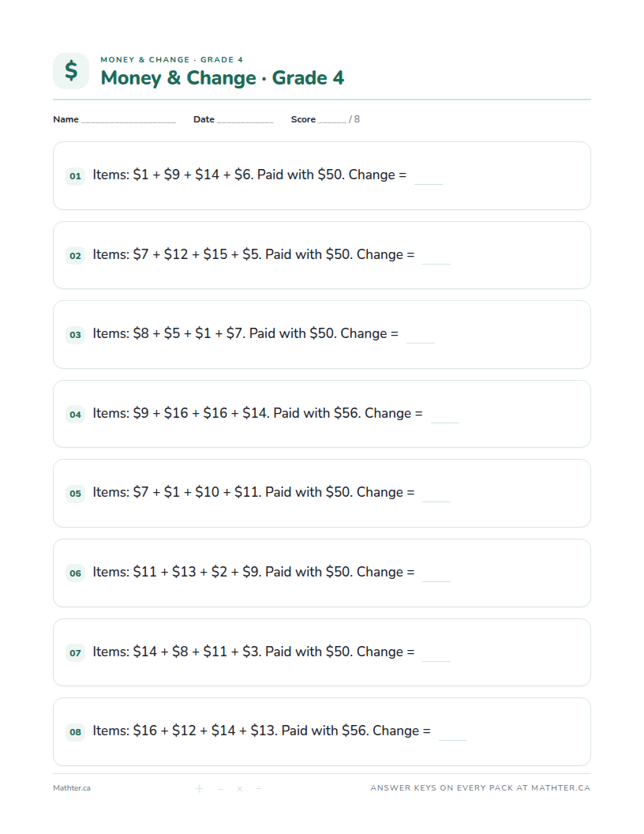644x834 pixels.
Task: Click the 'Answer keys on every pack' footer link
Action: 481,787
